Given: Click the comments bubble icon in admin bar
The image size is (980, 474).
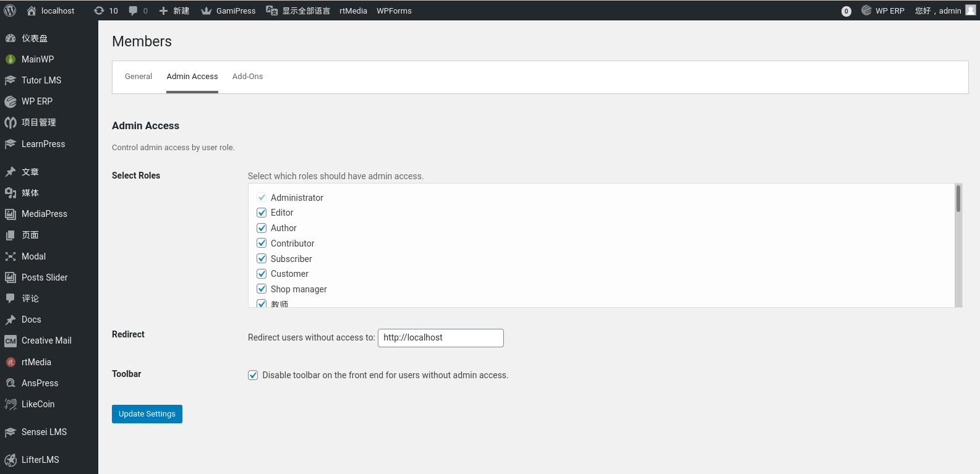Looking at the screenshot, I should pyautogui.click(x=133, y=11).
